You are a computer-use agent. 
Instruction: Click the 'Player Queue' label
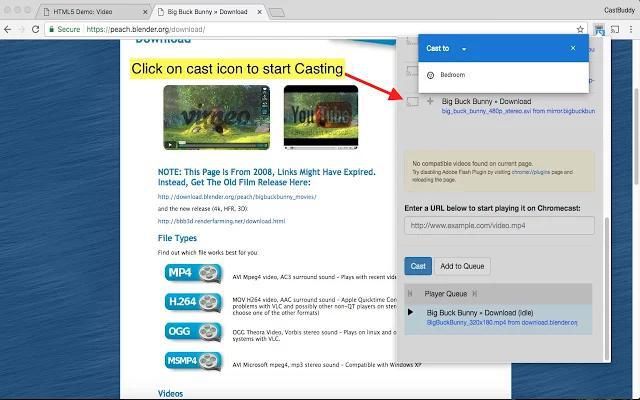(445, 293)
